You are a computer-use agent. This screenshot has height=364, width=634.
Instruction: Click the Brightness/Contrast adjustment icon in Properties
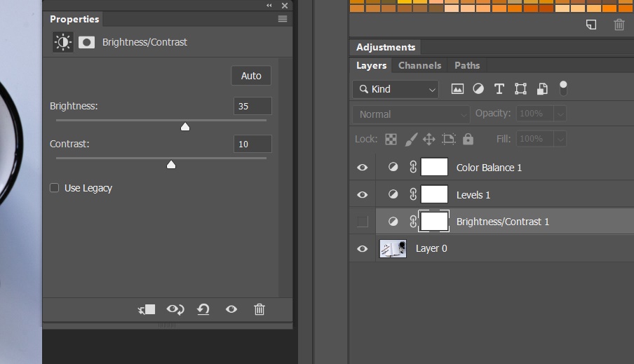point(63,42)
